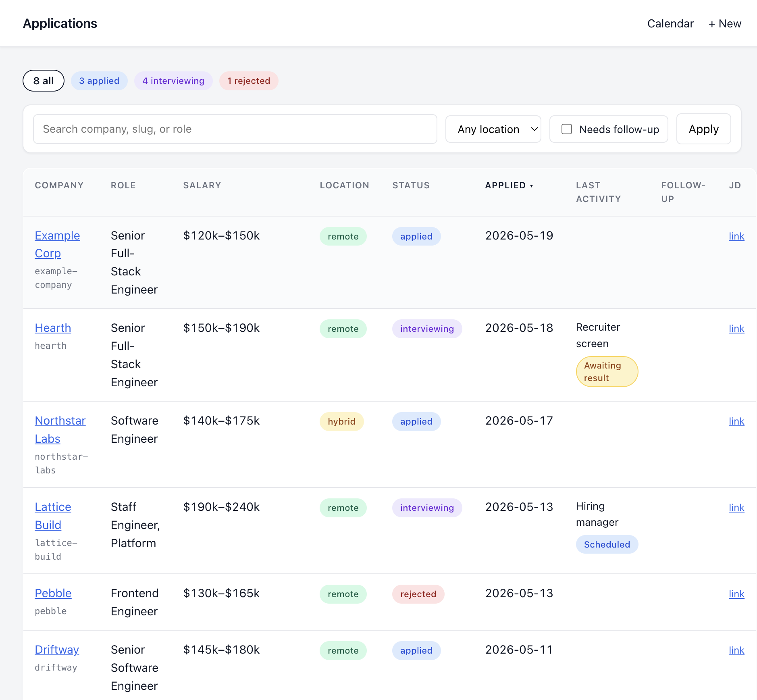Open the JD link for Hearth

coord(736,328)
